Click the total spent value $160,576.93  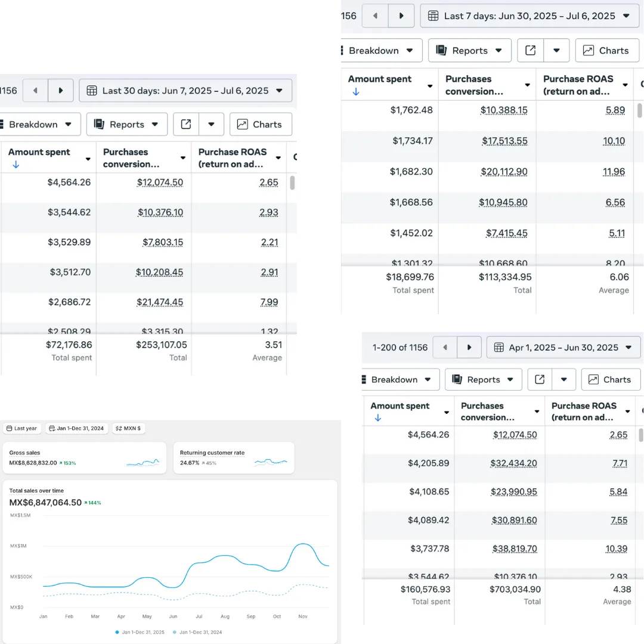tap(426, 589)
